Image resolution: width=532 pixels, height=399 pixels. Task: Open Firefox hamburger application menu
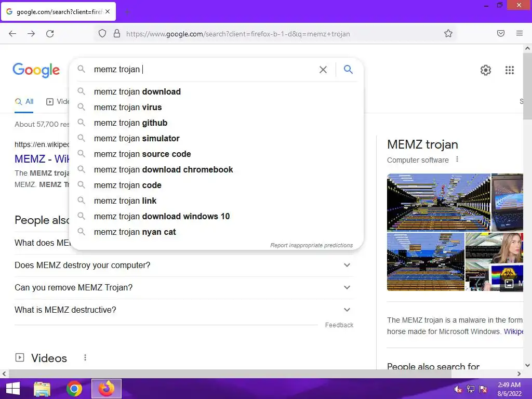(520, 33)
